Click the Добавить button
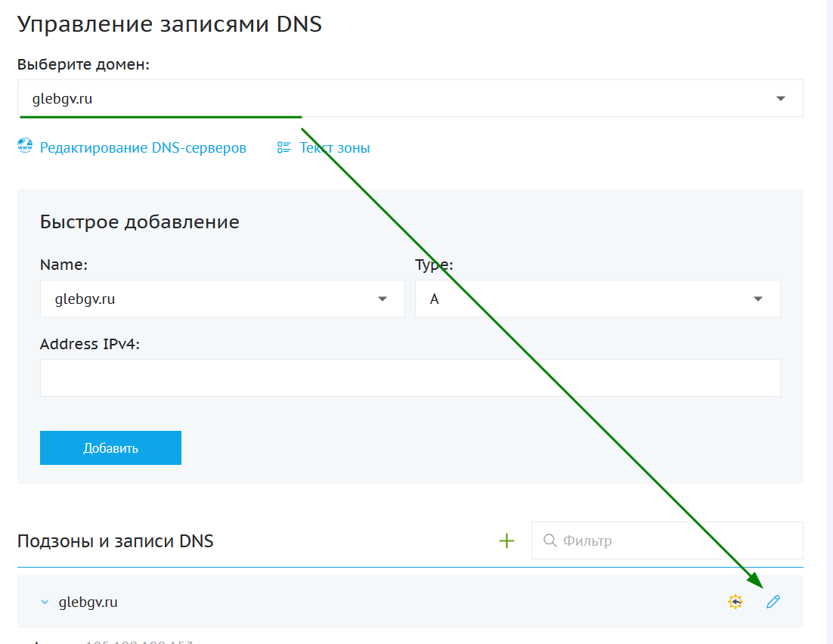The width and height of the screenshot is (833, 644). click(110, 447)
